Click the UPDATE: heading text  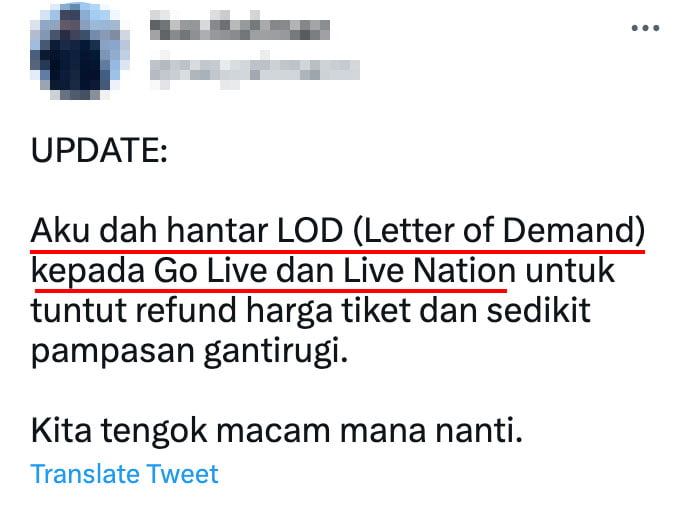(99, 150)
